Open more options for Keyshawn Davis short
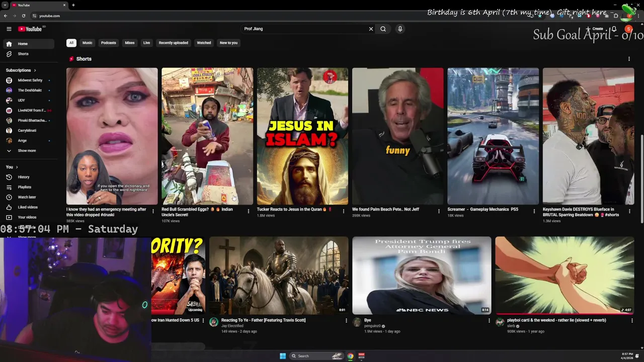Viewport: 644px width, 362px height. point(629,211)
